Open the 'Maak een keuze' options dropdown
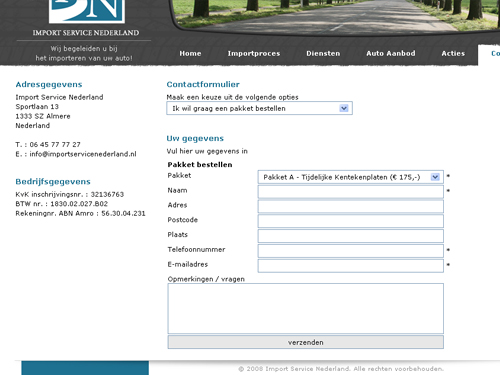 tap(259, 108)
